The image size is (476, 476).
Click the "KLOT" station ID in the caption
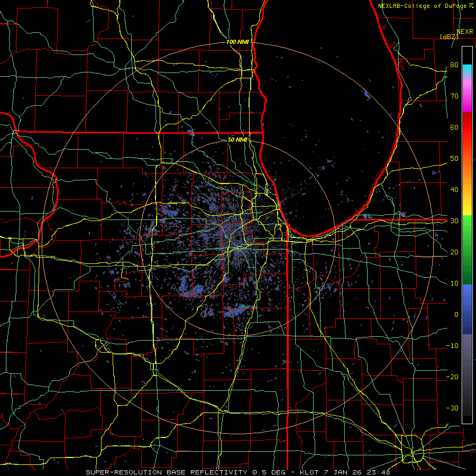[x=308, y=472]
